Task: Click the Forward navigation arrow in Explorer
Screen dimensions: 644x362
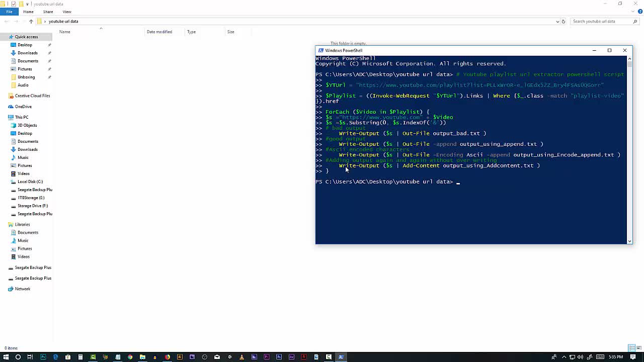Action: [x=16, y=21]
